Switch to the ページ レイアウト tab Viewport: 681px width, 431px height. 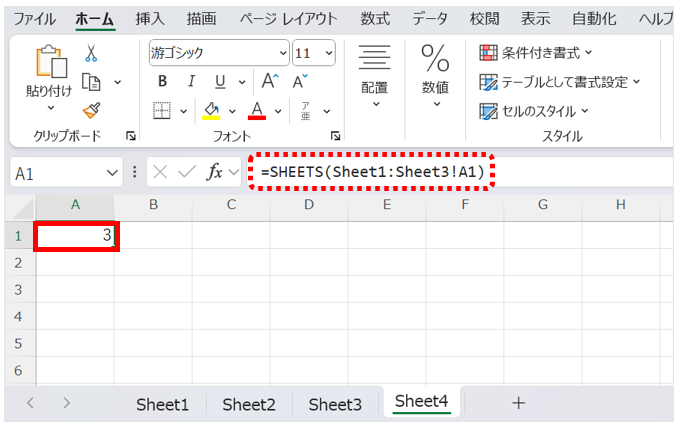[x=288, y=19]
